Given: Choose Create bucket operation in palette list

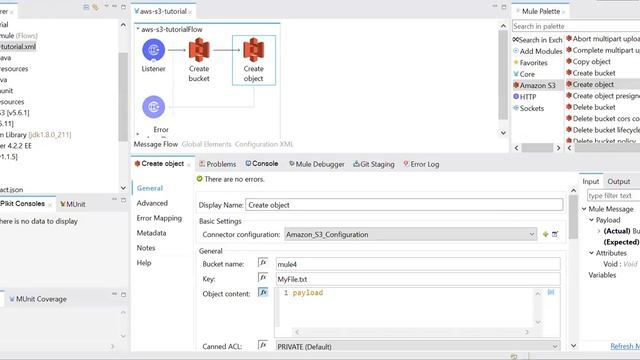Looking at the screenshot, I should [591, 73].
